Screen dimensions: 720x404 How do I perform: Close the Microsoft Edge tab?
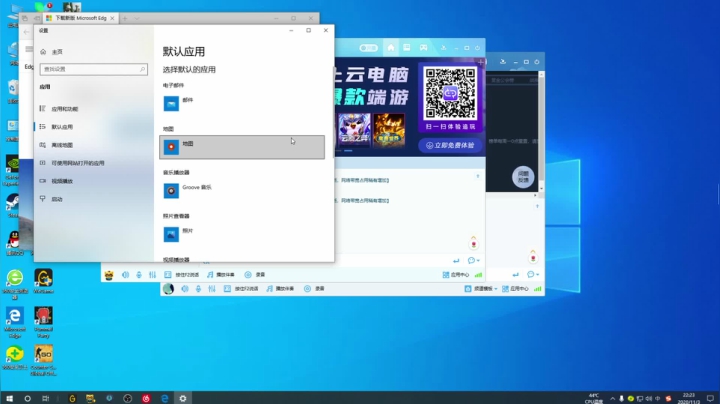click(x=112, y=18)
